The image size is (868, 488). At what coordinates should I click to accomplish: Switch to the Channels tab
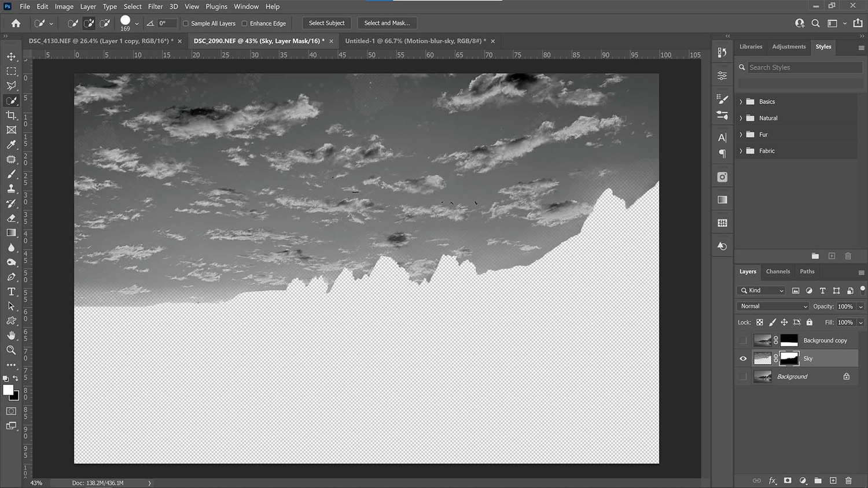778,271
